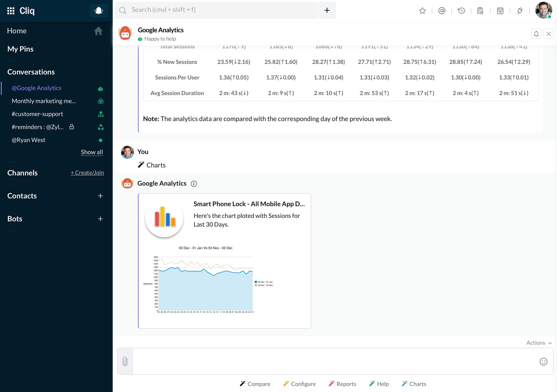This screenshot has height=392, width=557.
Task: Click the Google Analytics bot info icon
Action: click(x=194, y=183)
